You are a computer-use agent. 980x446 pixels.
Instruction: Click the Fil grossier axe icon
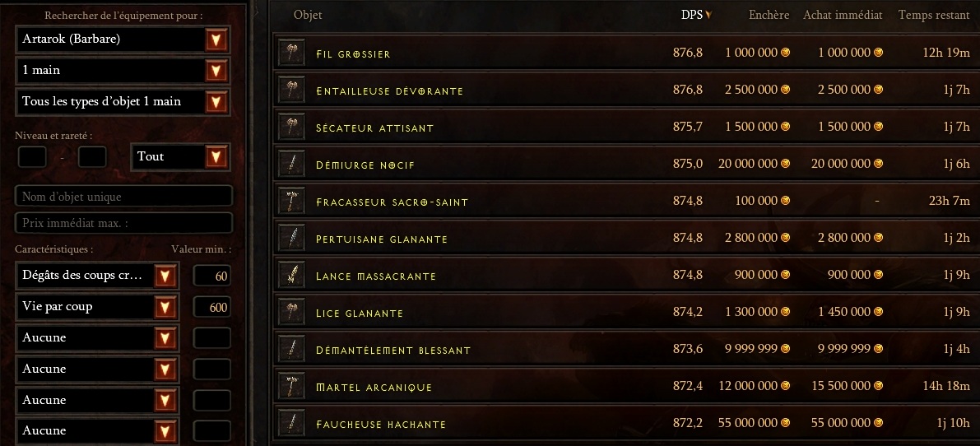pos(292,53)
